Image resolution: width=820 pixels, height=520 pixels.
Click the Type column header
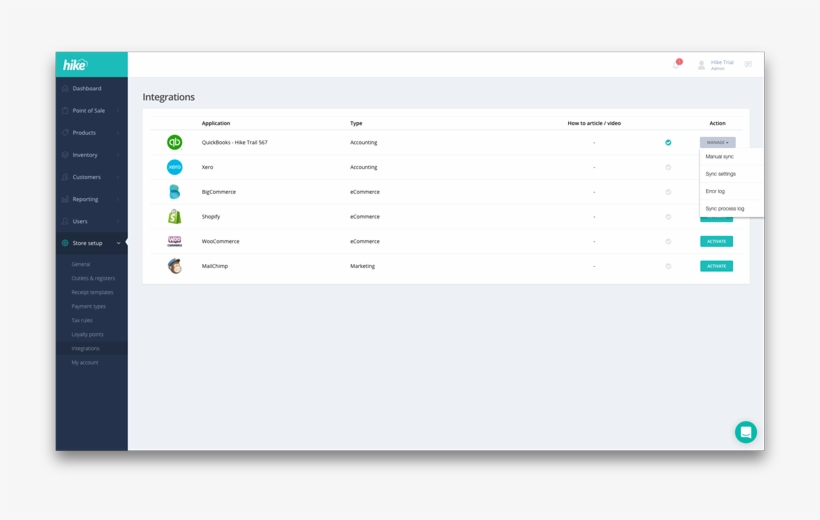point(356,123)
